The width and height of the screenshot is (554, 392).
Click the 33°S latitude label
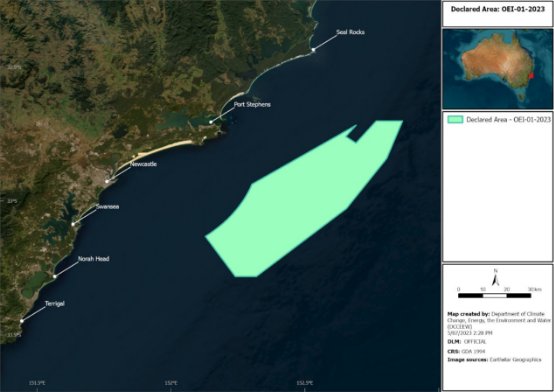pyautogui.click(x=12, y=201)
